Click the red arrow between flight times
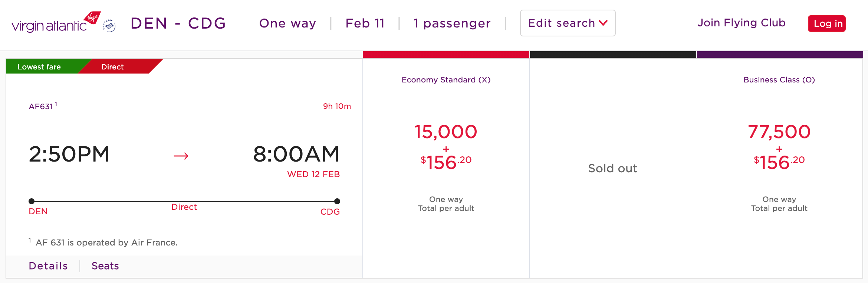The image size is (868, 283). [181, 156]
